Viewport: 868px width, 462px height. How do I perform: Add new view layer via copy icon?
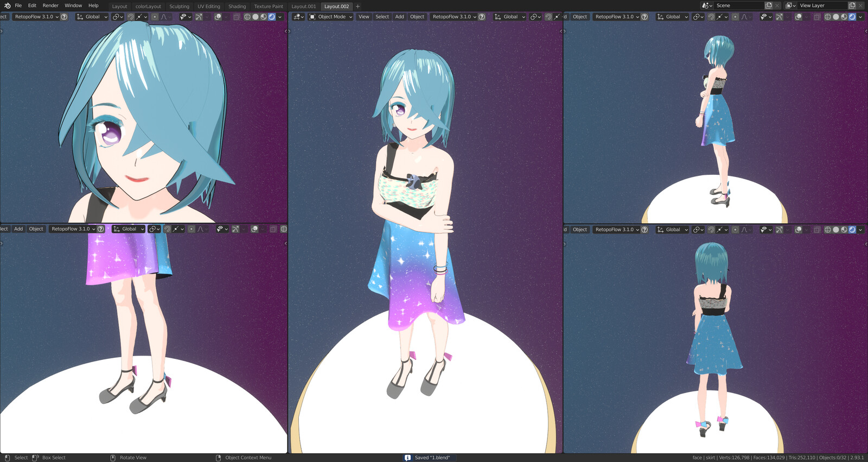852,5
